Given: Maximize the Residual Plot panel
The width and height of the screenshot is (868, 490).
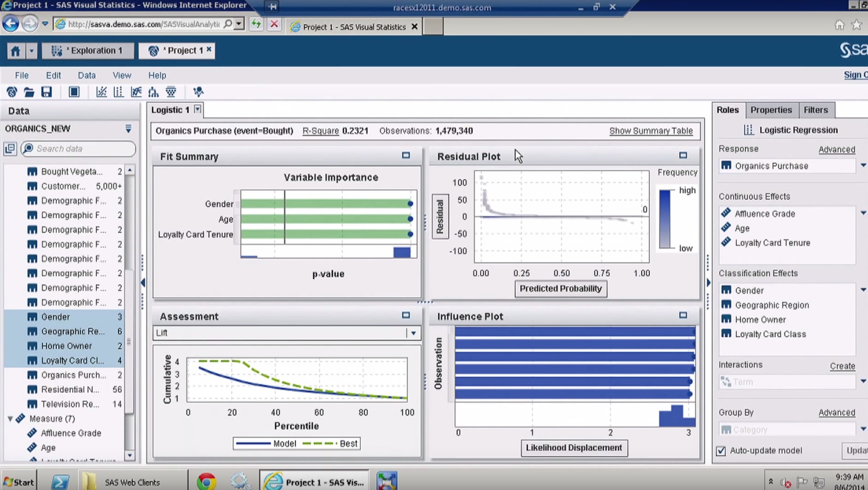Looking at the screenshot, I should [683, 155].
